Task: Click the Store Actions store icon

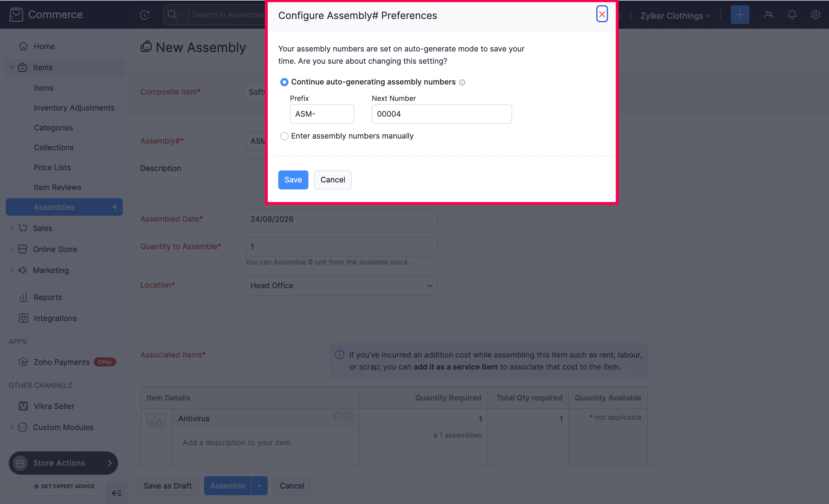Action: pyautogui.click(x=20, y=463)
